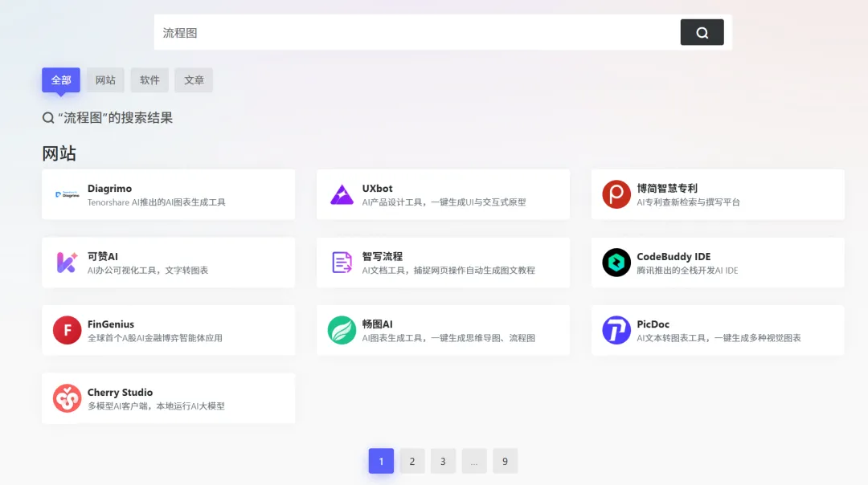The width and height of the screenshot is (868, 485).
Task: Click the purple UXbot logo icon
Action: (x=342, y=194)
